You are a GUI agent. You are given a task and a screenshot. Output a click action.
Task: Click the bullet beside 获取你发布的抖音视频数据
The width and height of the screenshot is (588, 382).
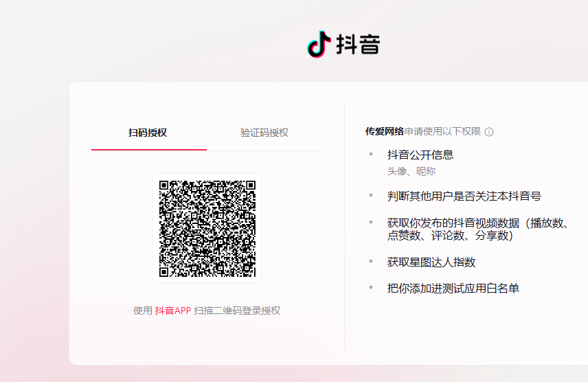click(x=371, y=223)
